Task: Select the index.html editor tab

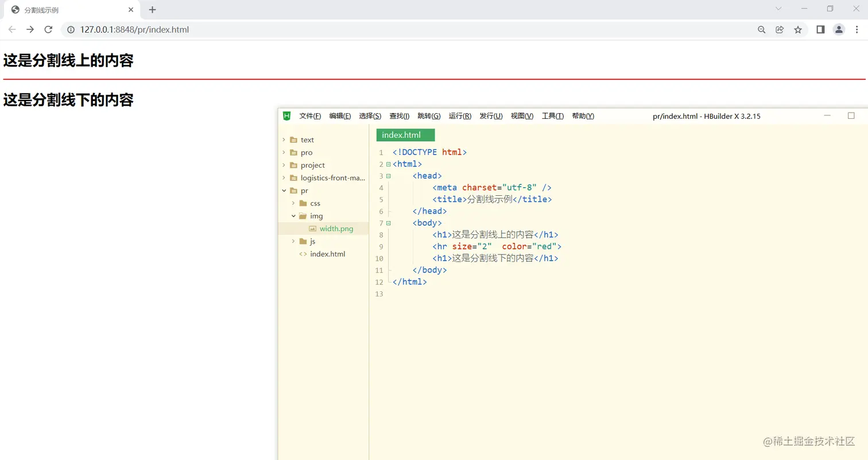Action: click(405, 135)
